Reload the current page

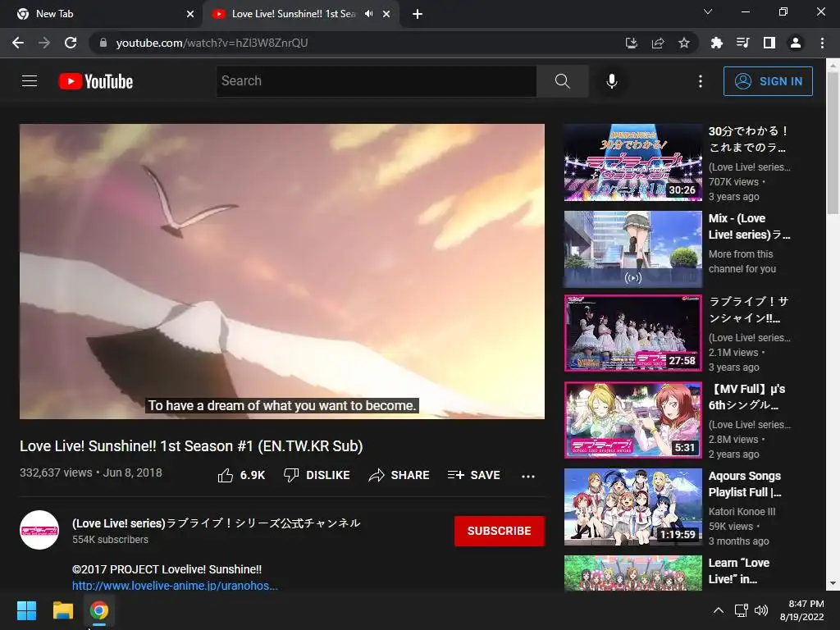[x=71, y=43]
